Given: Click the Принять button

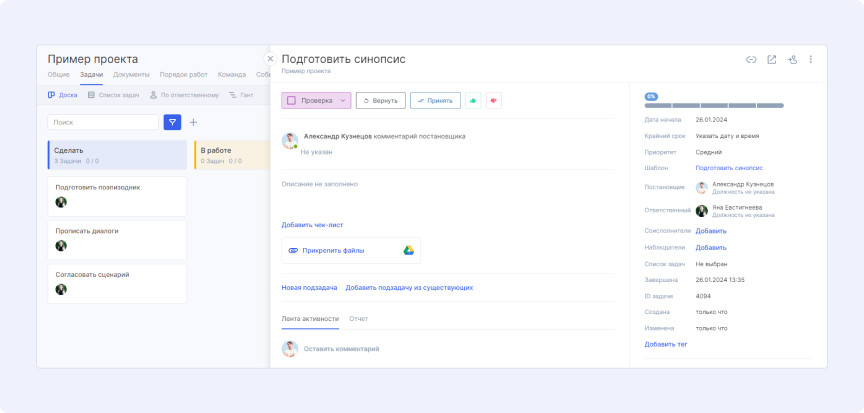Looking at the screenshot, I should pyautogui.click(x=435, y=101).
